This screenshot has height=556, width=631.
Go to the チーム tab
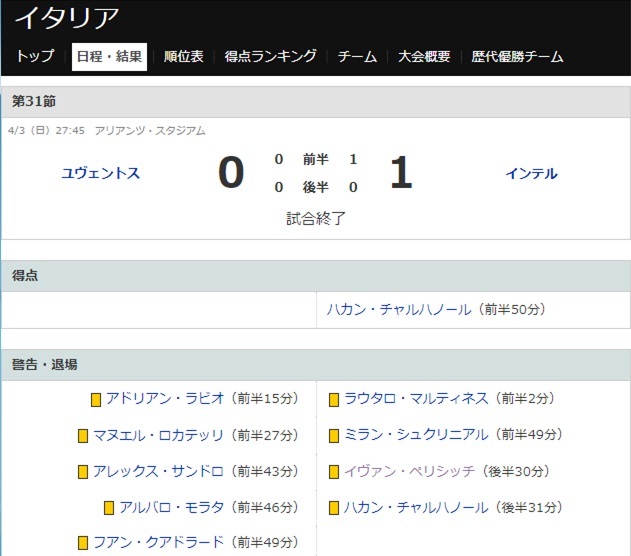[357, 56]
